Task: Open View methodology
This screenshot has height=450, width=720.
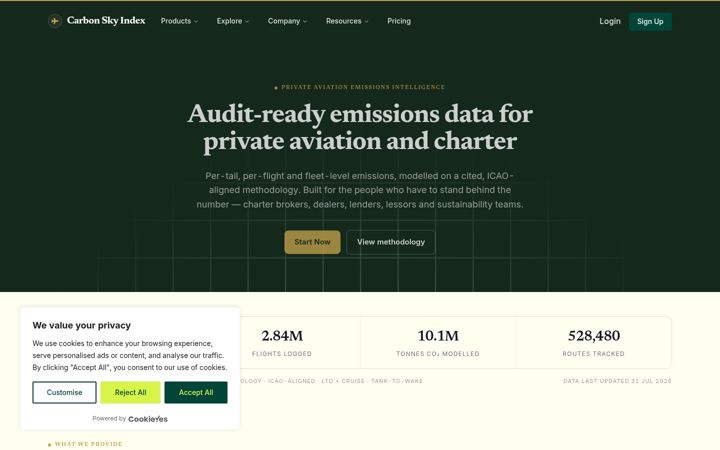Action: click(391, 242)
